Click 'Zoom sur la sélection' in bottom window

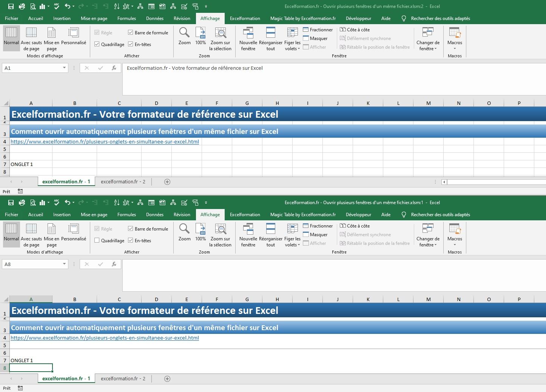pyautogui.click(x=221, y=235)
